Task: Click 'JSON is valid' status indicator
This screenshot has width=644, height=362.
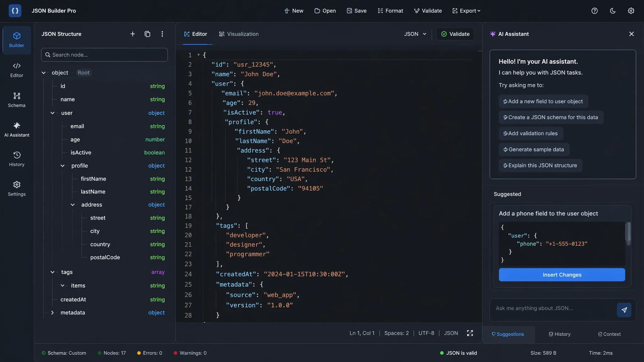Action: (458, 353)
